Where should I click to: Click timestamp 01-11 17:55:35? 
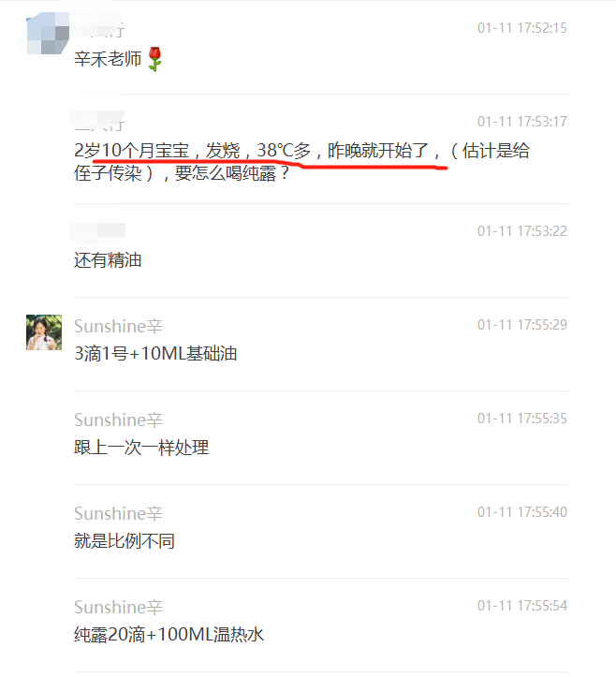521,419
